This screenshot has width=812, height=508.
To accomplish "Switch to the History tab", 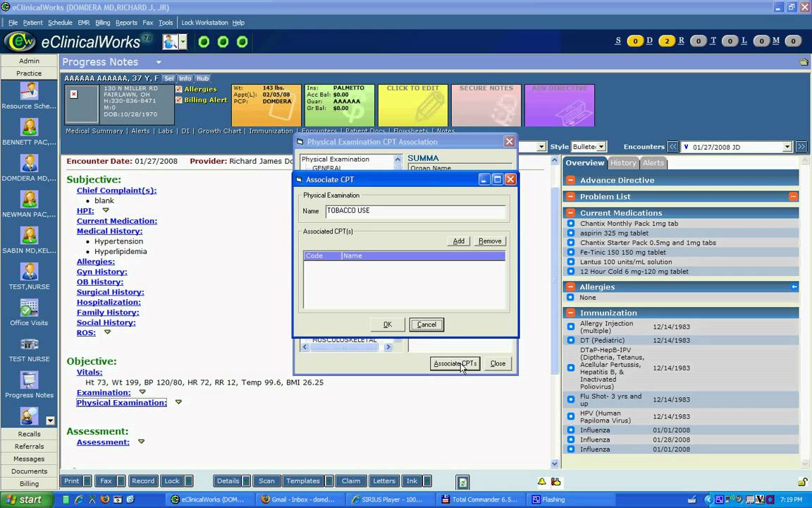I will click(623, 163).
